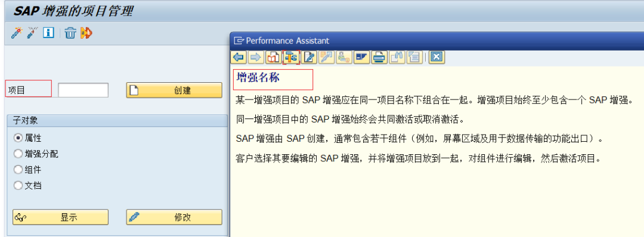This screenshot has height=237, width=644.
Task: Click the sentence starting SAP 增强由 SAP 创建
Action: [x=420, y=139]
